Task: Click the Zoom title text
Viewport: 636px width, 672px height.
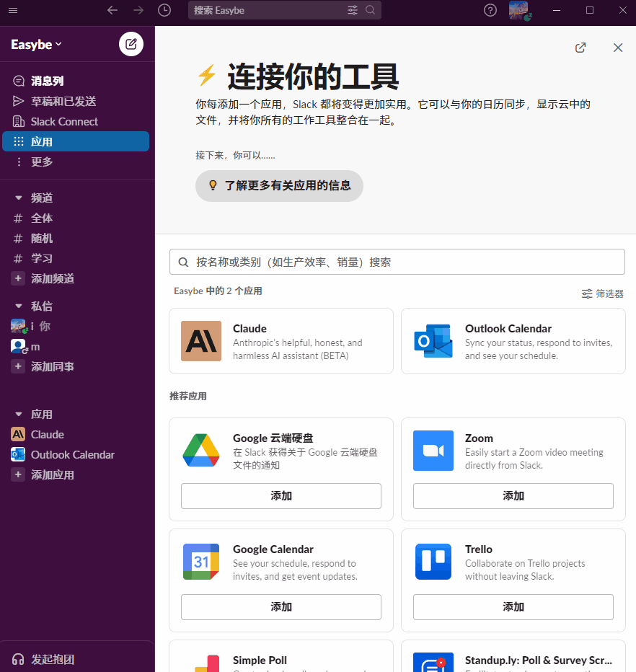Action: click(x=479, y=438)
